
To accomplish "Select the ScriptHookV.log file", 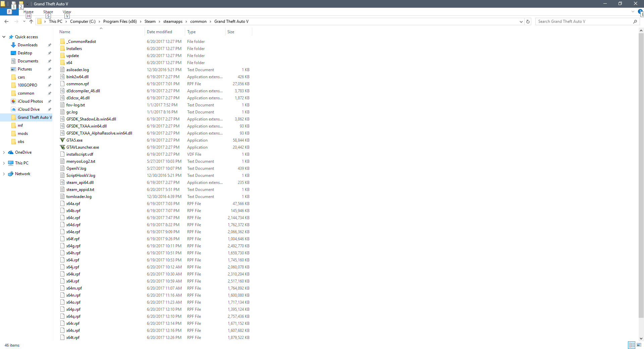I will 80,176.
